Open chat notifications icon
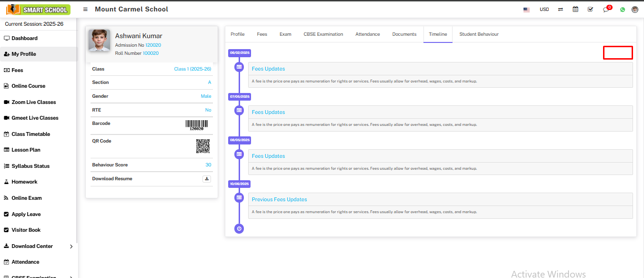The image size is (644, 278). [x=606, y=10]
